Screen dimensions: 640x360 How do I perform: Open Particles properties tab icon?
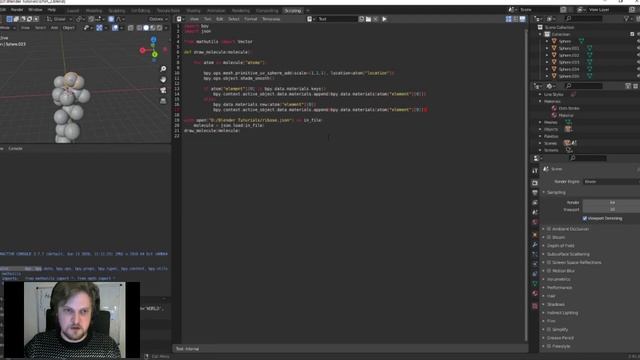[x=535, y=254]
